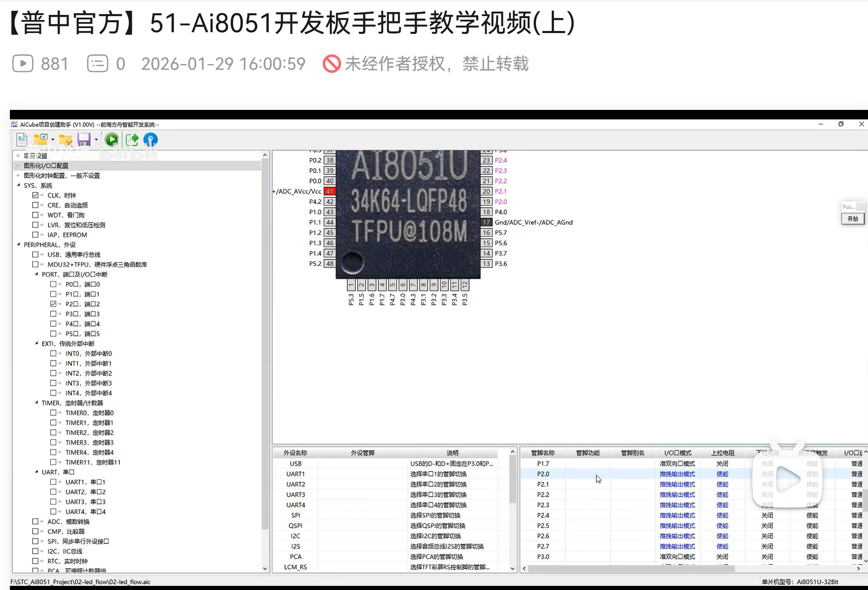Enable the USB 通用串行总线 peripheral checkbox
Screen dimensions: 868x590
click(x=36, y=254)
